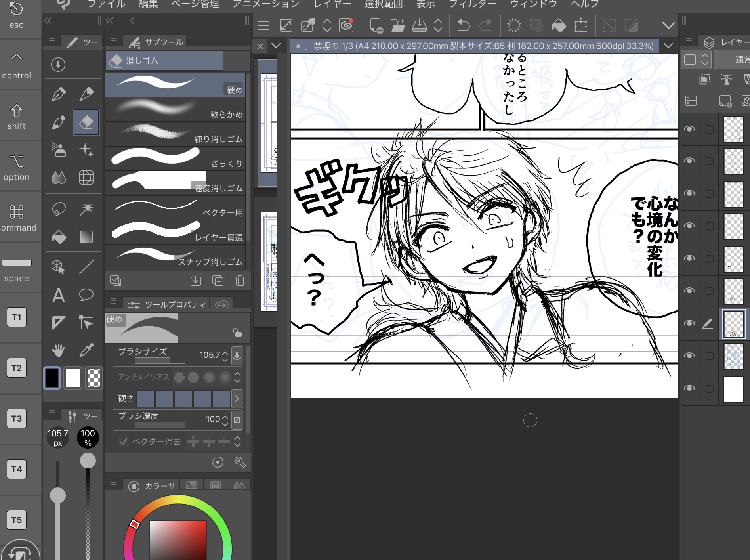
Task: Click the redo arrow in command bar
Action: [485, 26]
